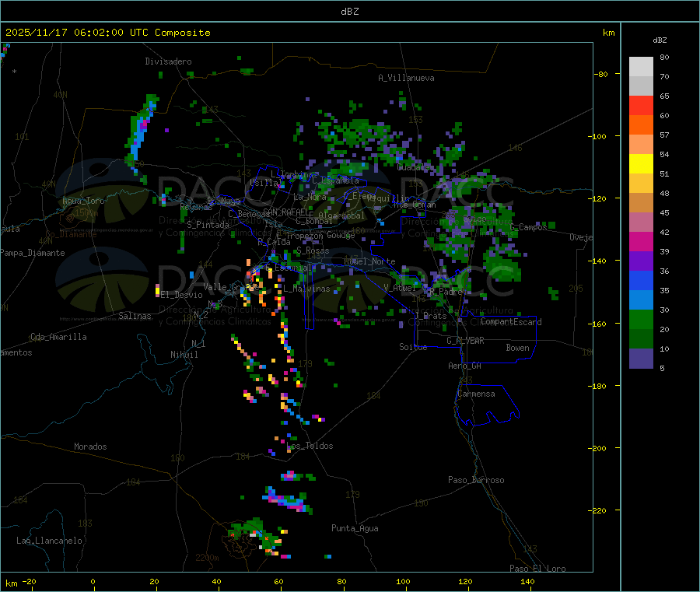The width and height of the screenshot is (700, 592).
Task: Click the Agua_Toro place label
Action: (x=83, y=201)
